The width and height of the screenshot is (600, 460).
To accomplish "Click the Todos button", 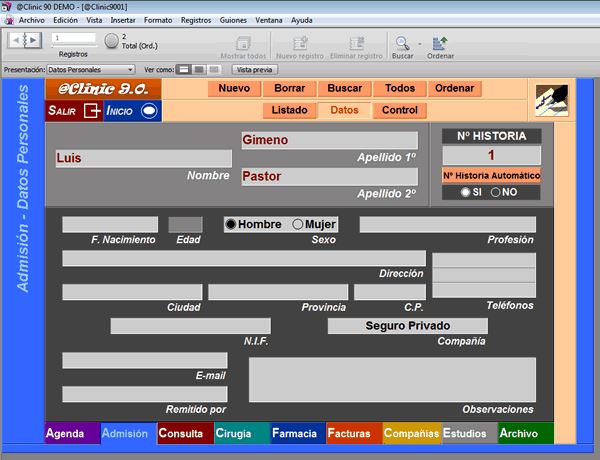I will click(x=400, y=88).
